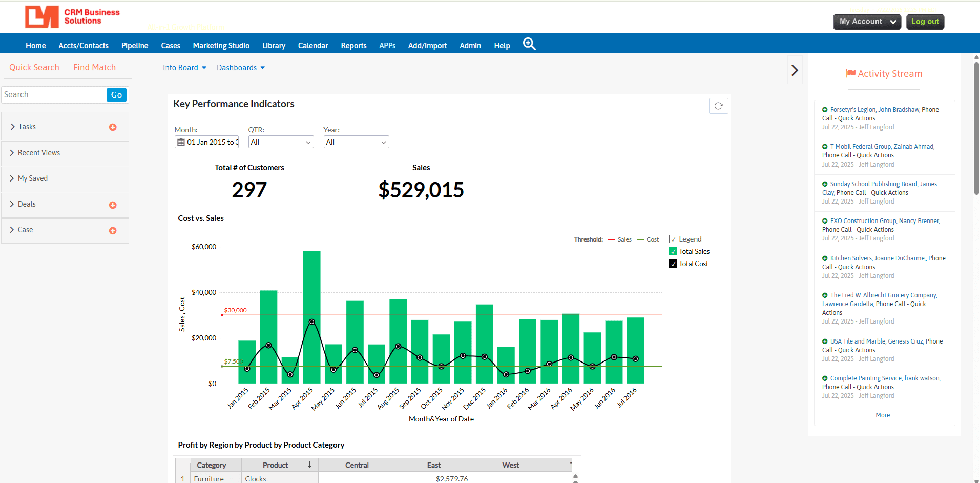Open the QTR dropdown
This screenshot has width=980, height=483.
point(281,142)
